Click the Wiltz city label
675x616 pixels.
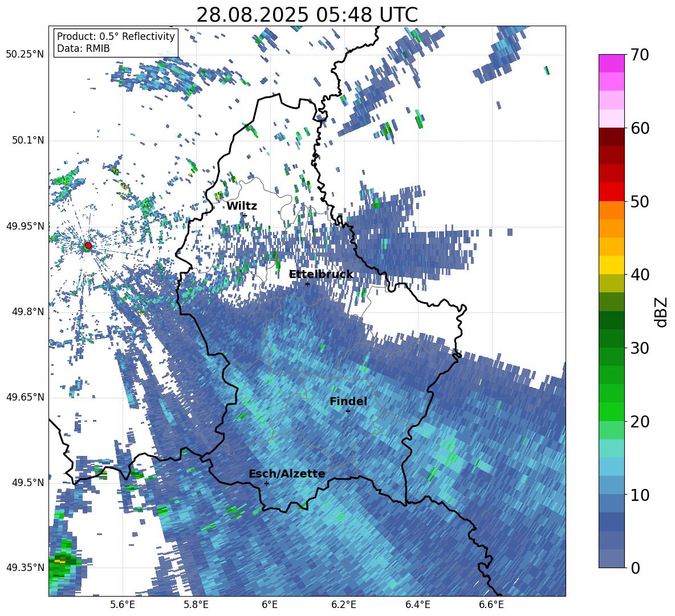click(242, 206)
